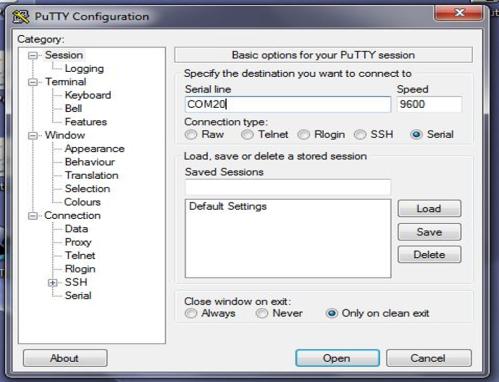Open Telnet settings in category tree
This screenshot has width=499, height=382.
click(80, 255)
